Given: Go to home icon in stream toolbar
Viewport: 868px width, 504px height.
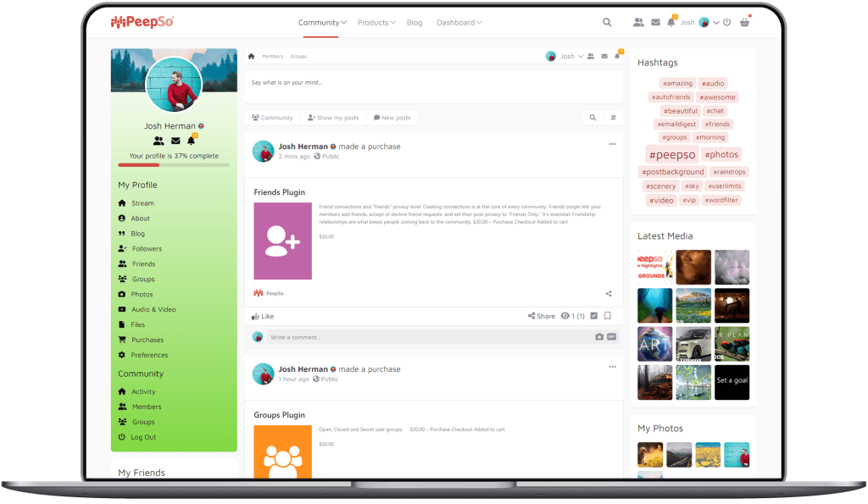Looking at the screenshot, I should 251,57.
